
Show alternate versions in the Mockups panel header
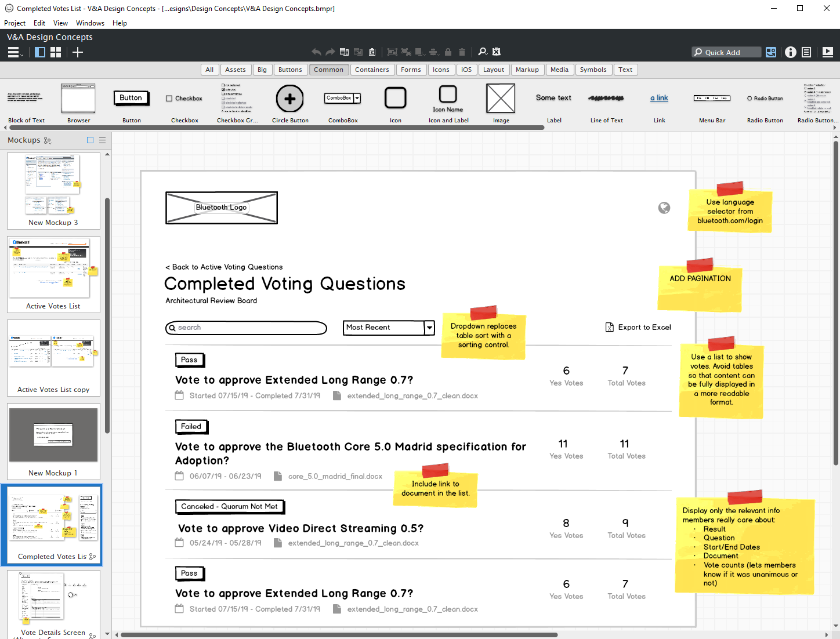pyautogui.click(x=48, y=140)
